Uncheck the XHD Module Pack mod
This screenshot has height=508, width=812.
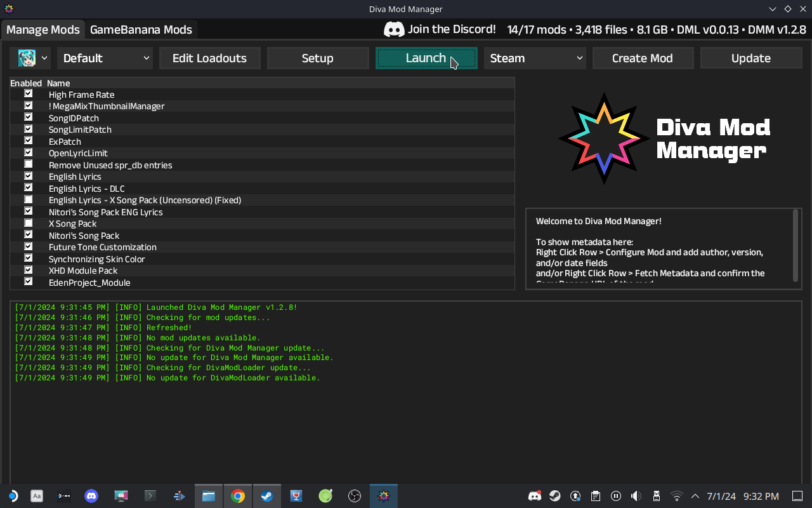(x=29, y=270)
